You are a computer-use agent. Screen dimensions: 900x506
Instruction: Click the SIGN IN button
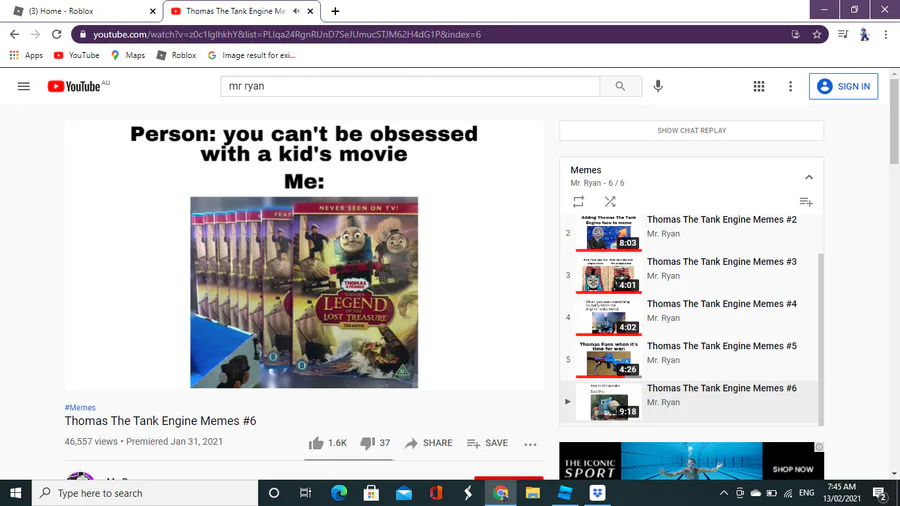843,86
